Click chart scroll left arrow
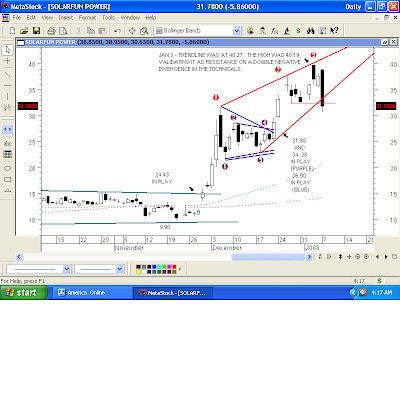The width and height of the screenshot is (400, 400). tap(19, 257)
